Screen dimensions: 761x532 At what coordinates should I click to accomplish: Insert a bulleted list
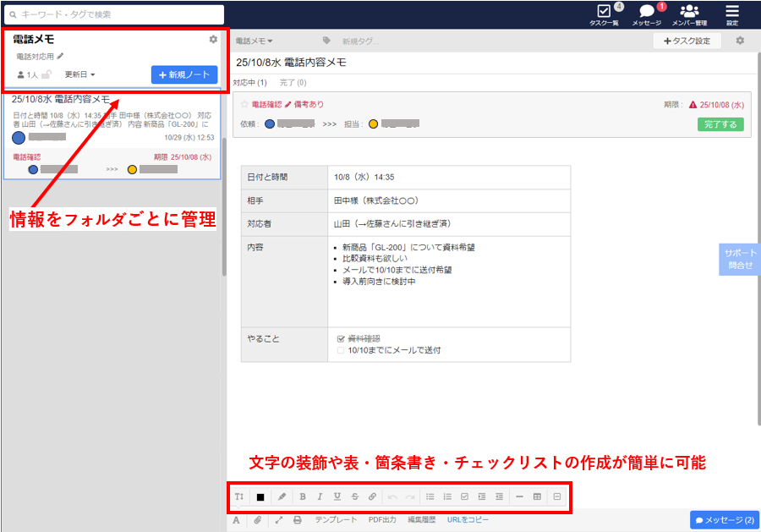pyautogui.click(x=429, y=496)
